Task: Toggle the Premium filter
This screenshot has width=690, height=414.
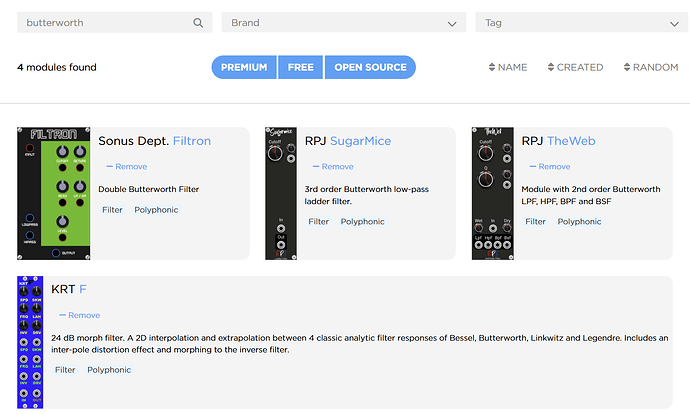Action: pyautogui.click(x=244, y=67)
